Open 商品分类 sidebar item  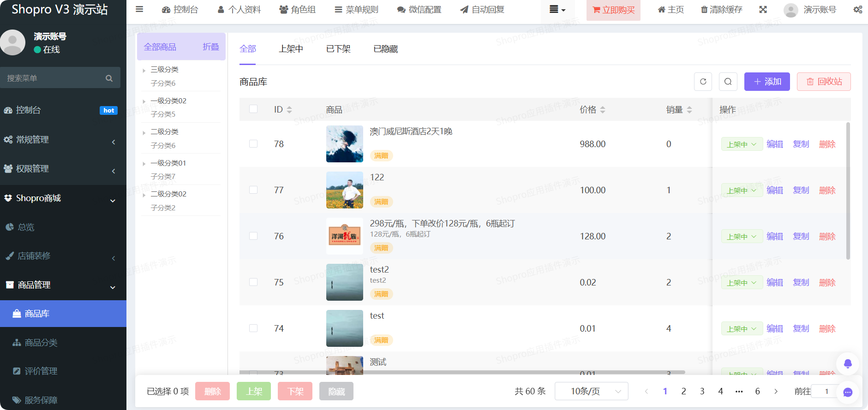click(63, 343)
